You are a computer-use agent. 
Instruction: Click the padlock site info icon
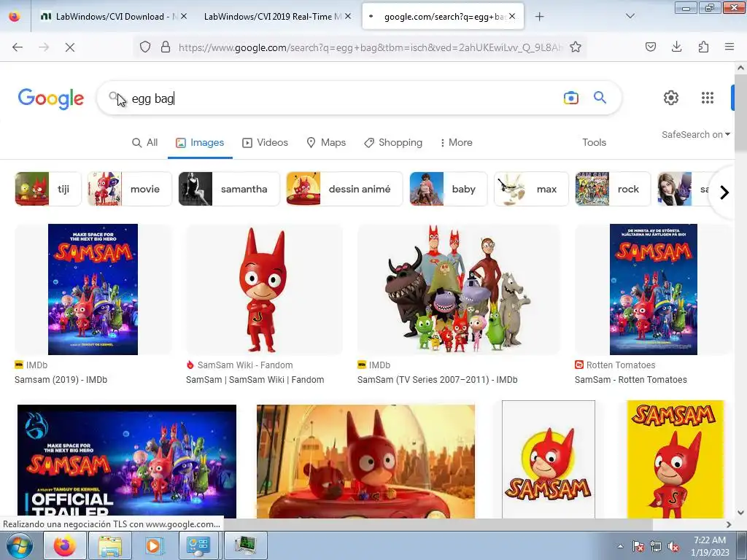[x=166, y=47]
